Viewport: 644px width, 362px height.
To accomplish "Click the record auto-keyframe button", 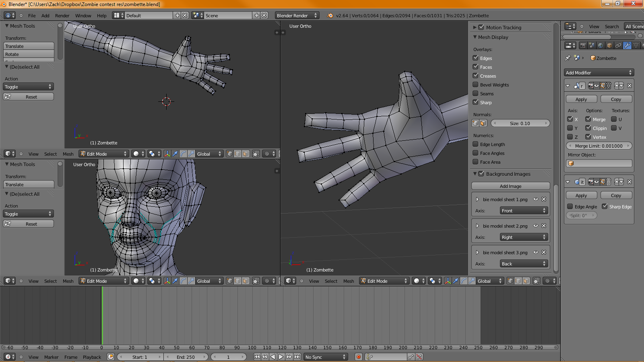I will coord(359,357).
